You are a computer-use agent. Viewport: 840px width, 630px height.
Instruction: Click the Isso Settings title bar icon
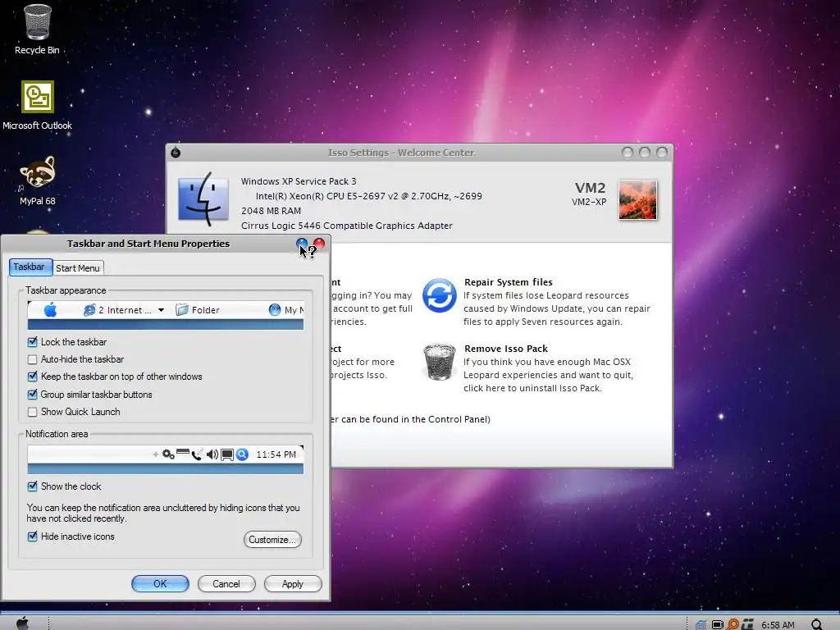[x=176, y=153]
